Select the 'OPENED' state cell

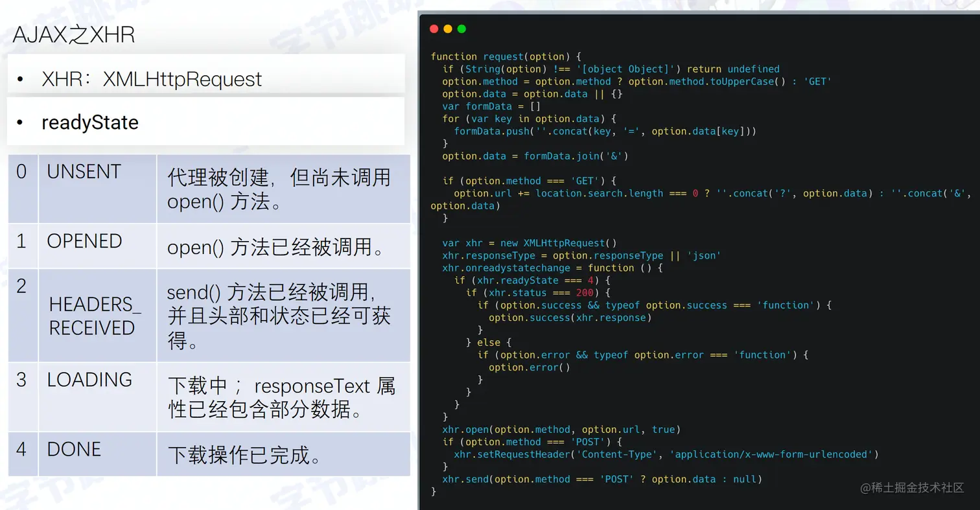[x=97, y=246]
